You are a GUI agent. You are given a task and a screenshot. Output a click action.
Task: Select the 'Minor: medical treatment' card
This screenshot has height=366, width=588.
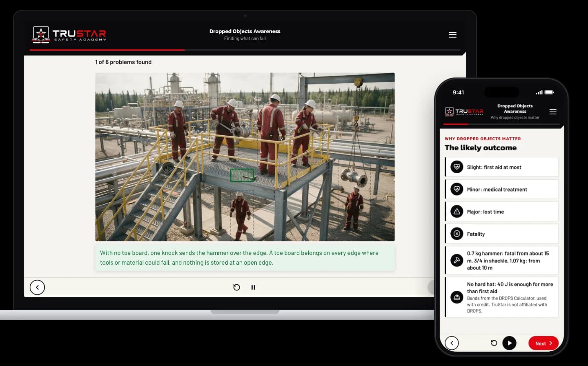502,189
